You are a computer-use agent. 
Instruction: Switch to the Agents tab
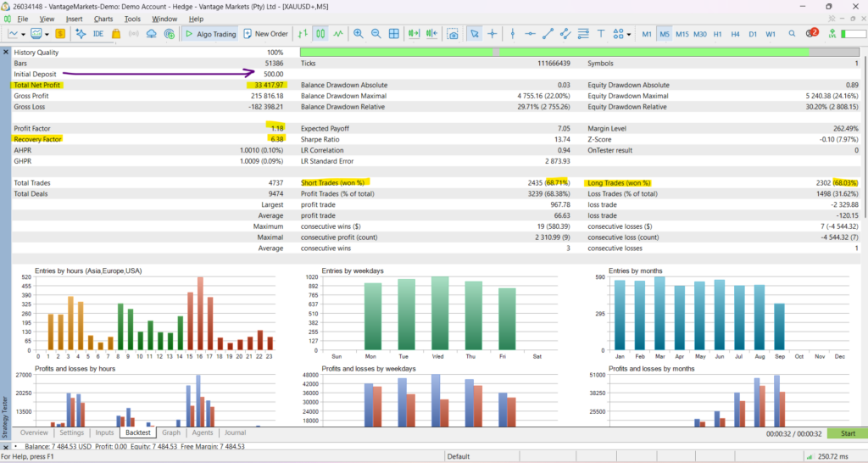point(202,432)
